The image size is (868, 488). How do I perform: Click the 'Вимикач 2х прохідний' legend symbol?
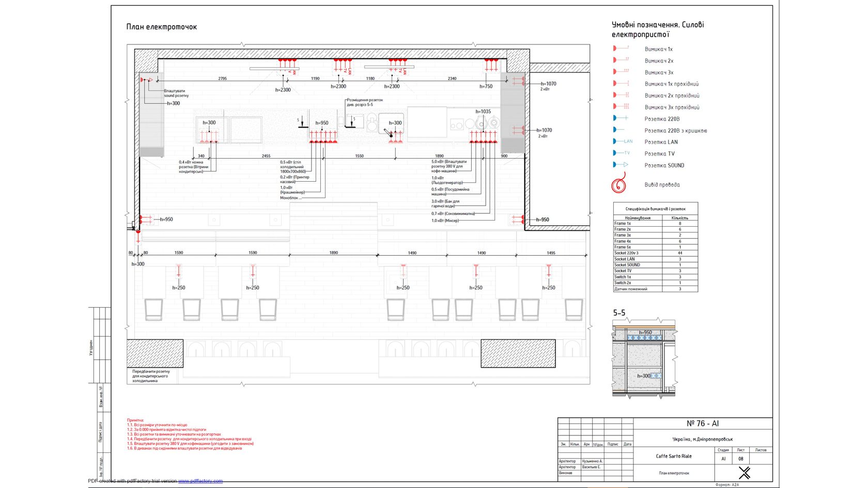621,95
